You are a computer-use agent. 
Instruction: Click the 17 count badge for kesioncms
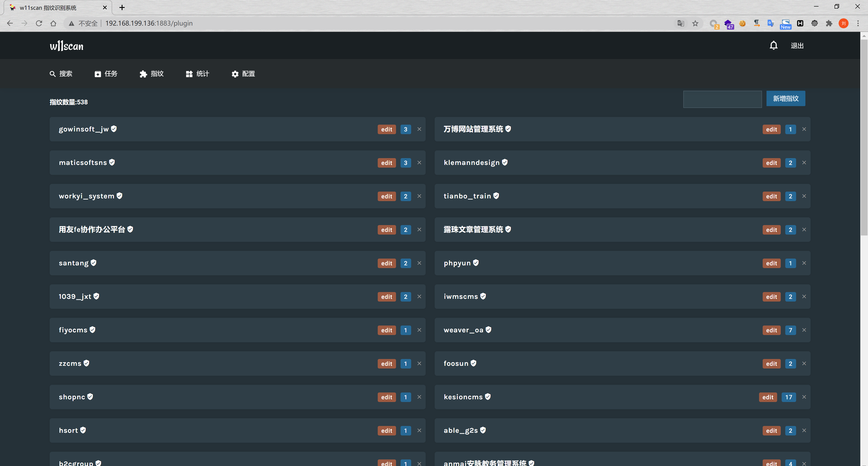click(788, 397)
